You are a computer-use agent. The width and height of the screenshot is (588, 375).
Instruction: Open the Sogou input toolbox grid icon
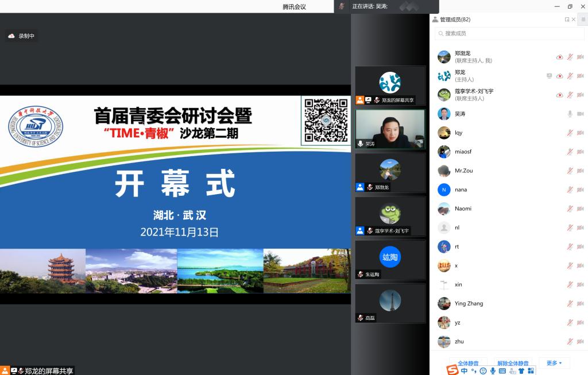tap(531, 371)
